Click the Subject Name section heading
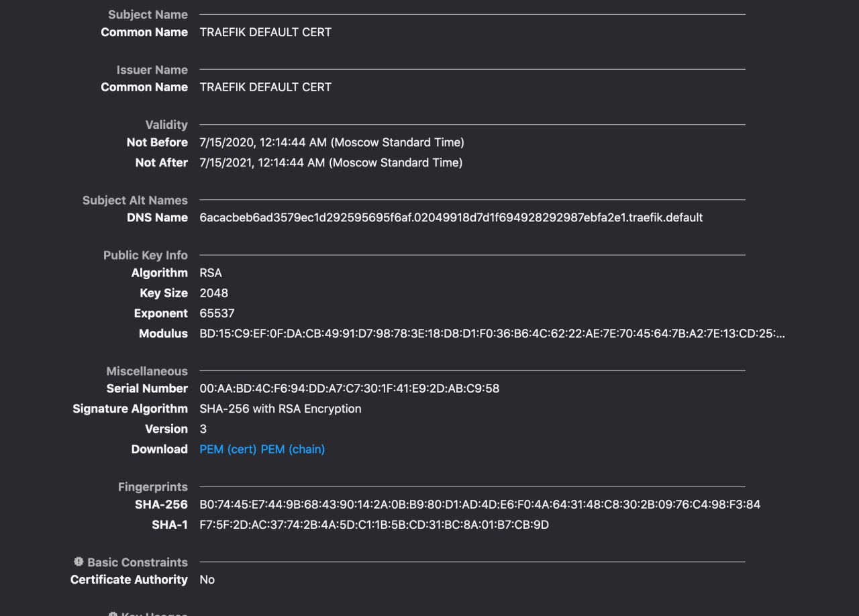The height and width of the screenshot is (616, 859). [x=148, y=15]
